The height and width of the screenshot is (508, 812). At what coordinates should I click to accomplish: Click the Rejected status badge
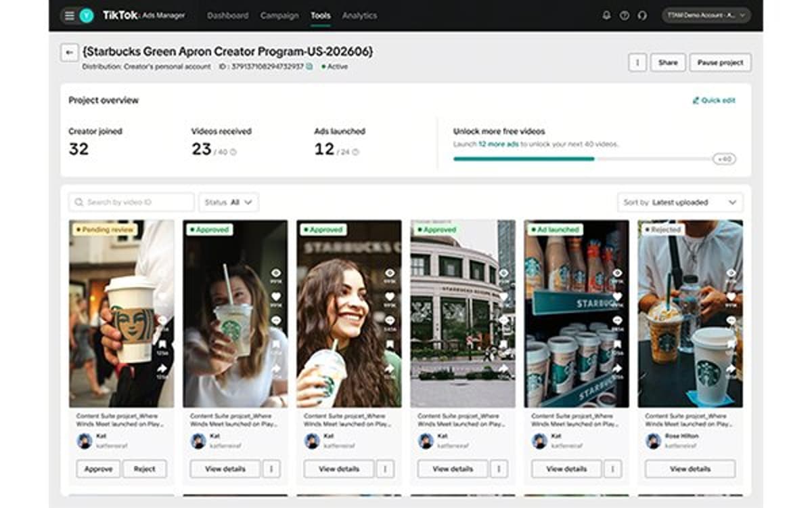pos(662,230)
